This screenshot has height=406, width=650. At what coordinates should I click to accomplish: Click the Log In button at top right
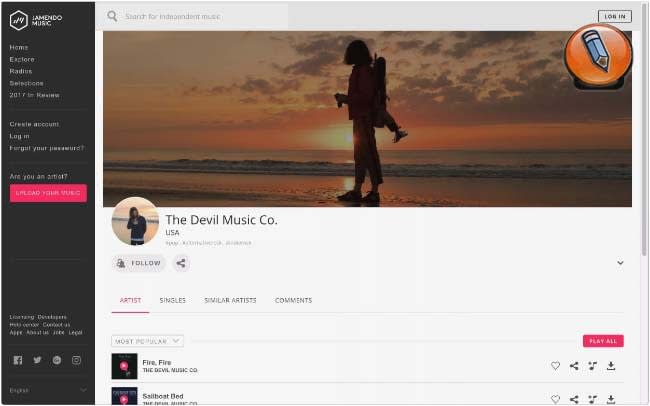pos(615,16)
